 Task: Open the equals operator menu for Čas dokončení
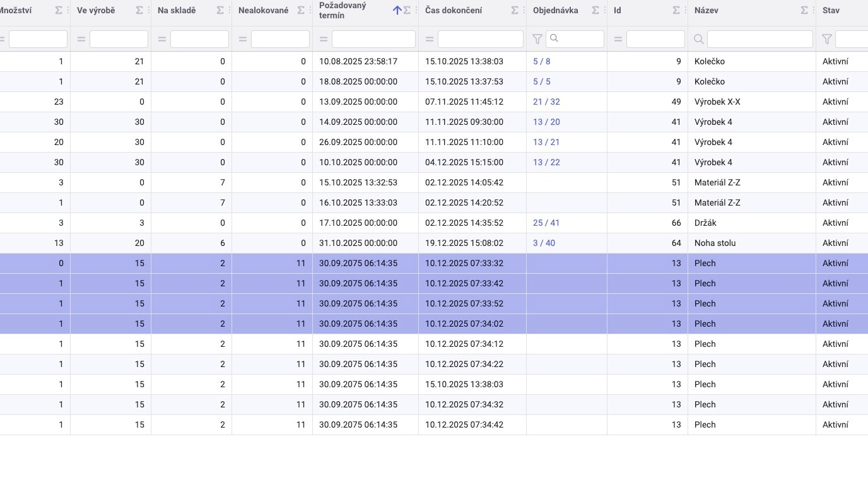tap(429, 39)
